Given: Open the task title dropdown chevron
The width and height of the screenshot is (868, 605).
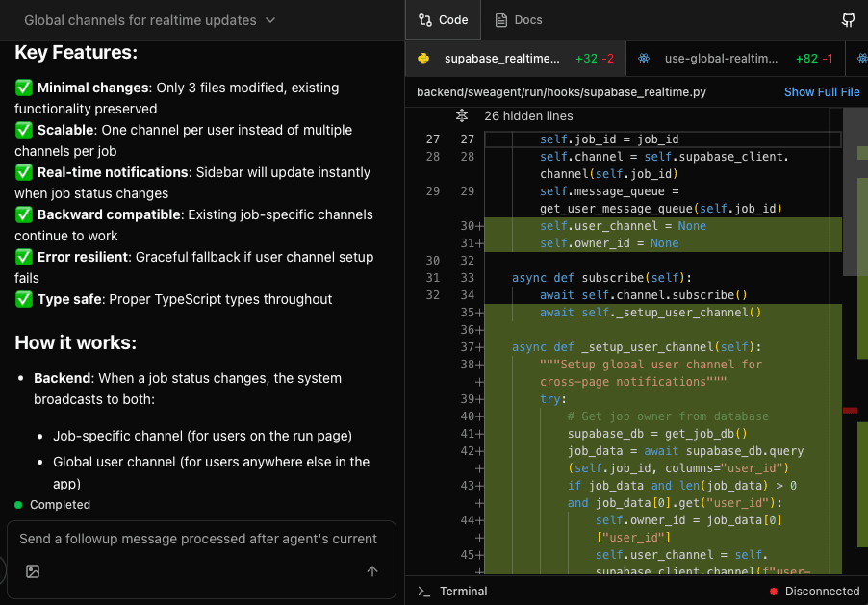Looking at the screenshot, I should click(x=270, y=20).
